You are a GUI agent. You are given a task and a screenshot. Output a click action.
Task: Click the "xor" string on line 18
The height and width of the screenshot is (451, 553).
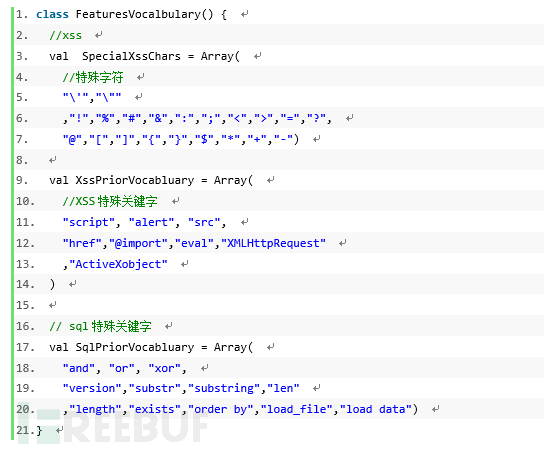tap(164, 368)
